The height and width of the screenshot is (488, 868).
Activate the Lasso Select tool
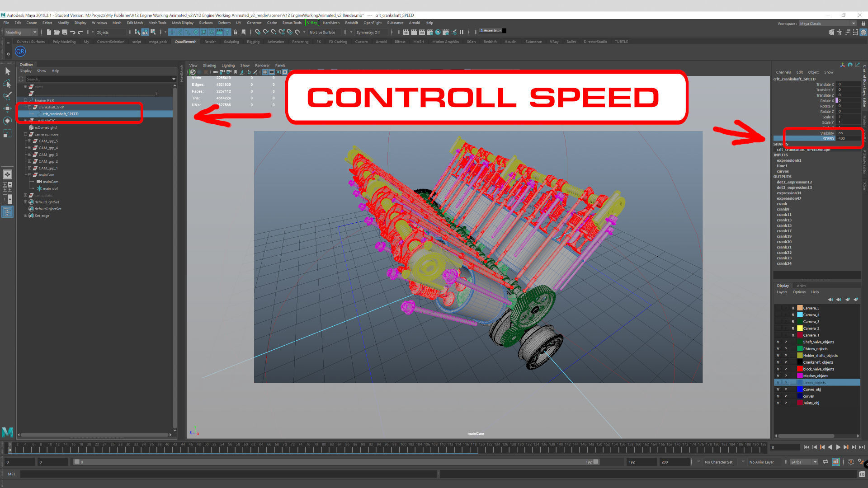point(7,84)
